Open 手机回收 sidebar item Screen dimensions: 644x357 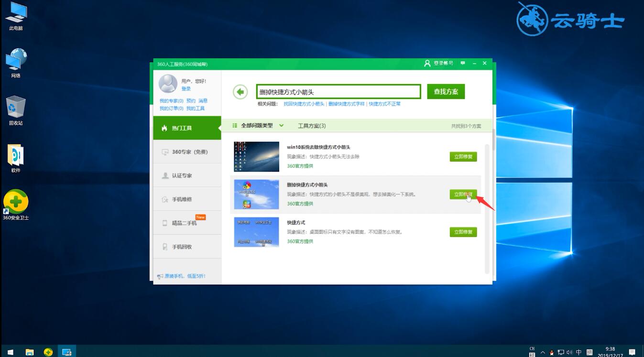187,247
